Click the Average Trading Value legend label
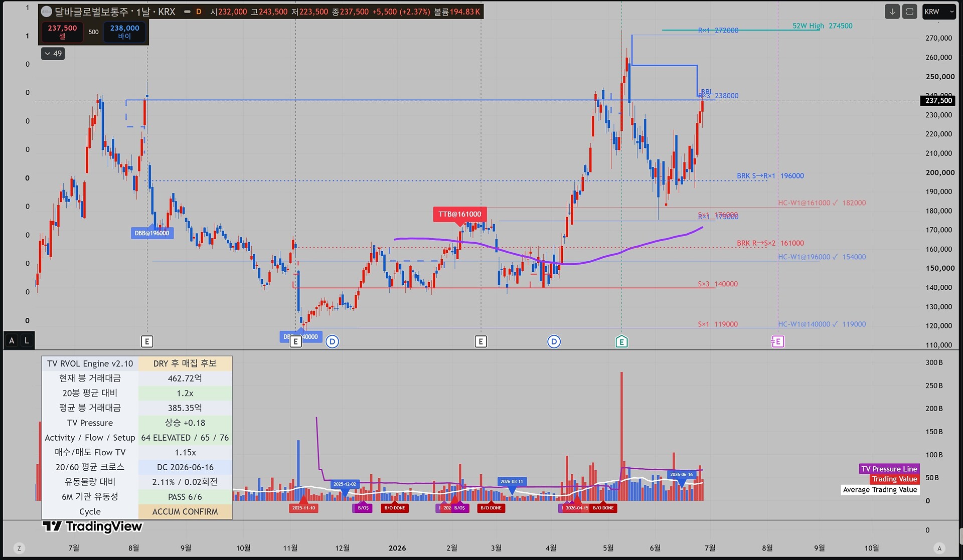The image size is (963, 560). pyautogui.click(x=880, y=490)
